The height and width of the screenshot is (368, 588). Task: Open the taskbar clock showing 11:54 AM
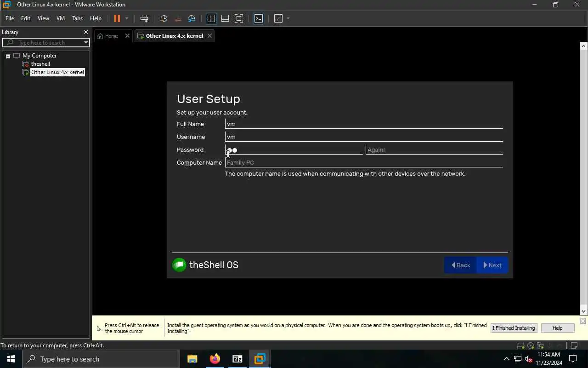pos(549,359)
